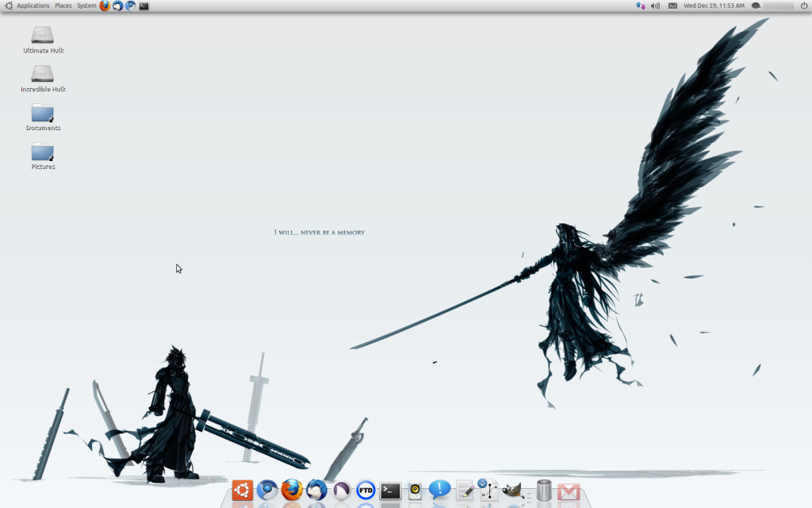Launch the speaker music player in the dock
Screen dimensions: 812x508
[415, 491]
